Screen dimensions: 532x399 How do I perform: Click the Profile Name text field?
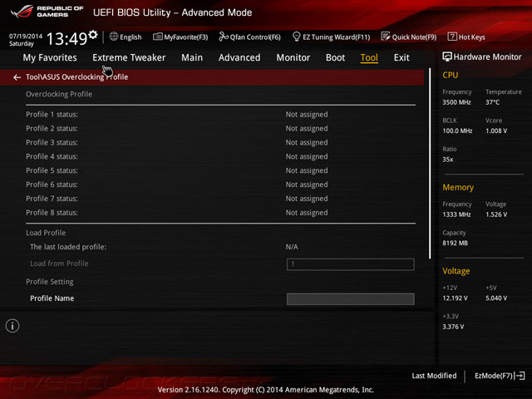[x=351, y=299]
